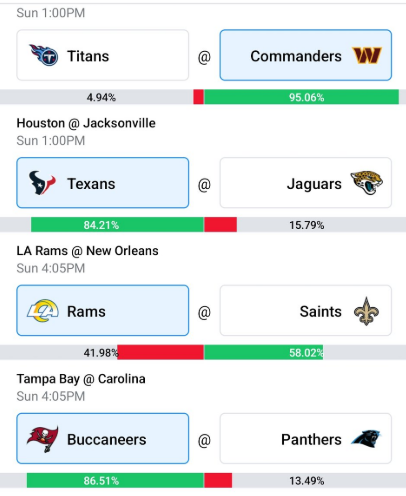
Task: Click the 95.06% green pick bar
Action: point(301,97)
